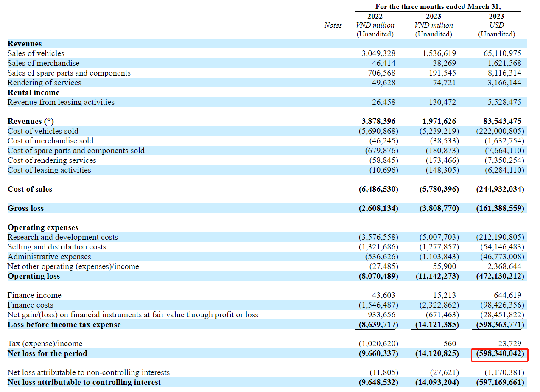The height and width of the screenshot is (392, 540).
Task: Select 'Net loss attributable to non-controlling interests' label
Action: coord(89,372)
